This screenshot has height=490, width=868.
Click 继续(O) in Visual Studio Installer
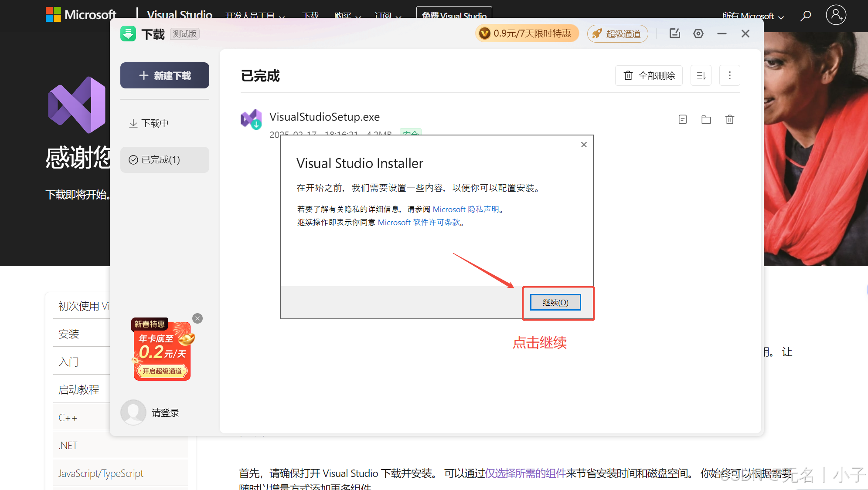(x=555, y=302)
